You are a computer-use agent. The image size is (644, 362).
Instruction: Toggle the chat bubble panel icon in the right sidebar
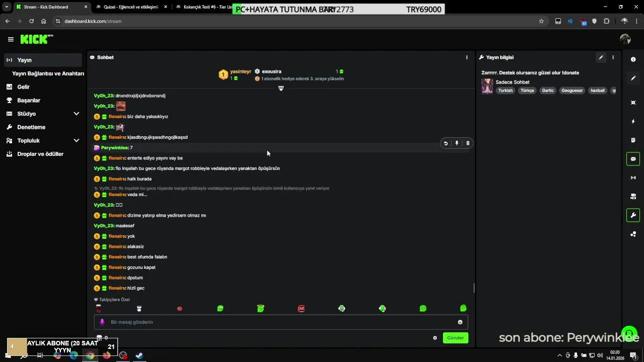click(x=633, y=159)
